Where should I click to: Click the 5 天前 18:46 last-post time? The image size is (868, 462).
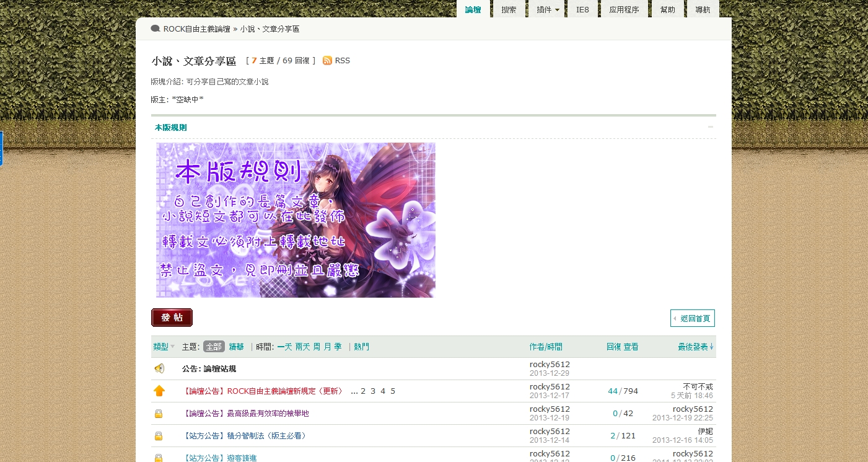pos(691,396)
